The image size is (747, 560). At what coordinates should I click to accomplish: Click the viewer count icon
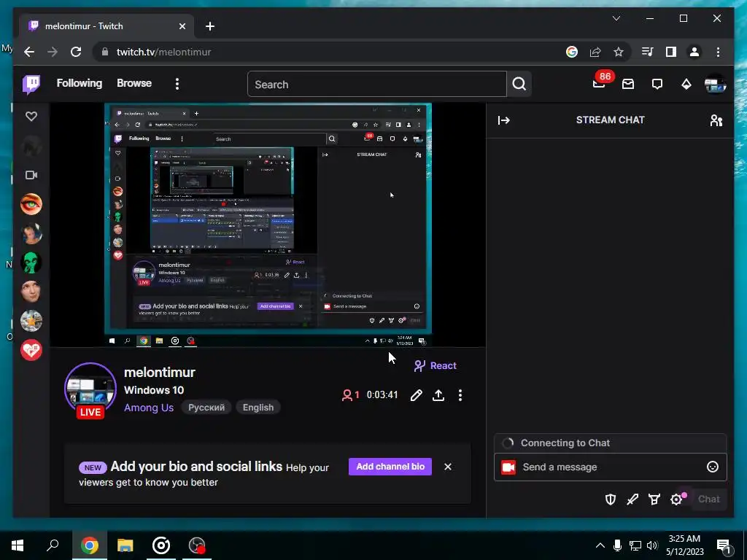347,395
